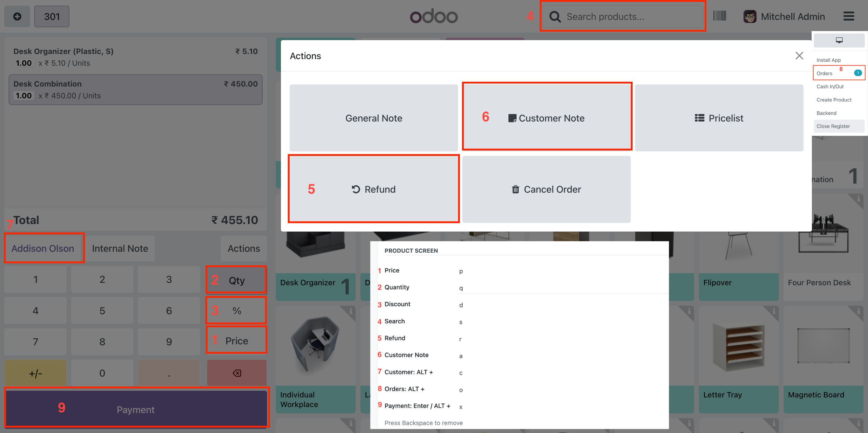Click Mitchell Admin avatar icon
Viewport: 868px width, 433px height.
750,17
